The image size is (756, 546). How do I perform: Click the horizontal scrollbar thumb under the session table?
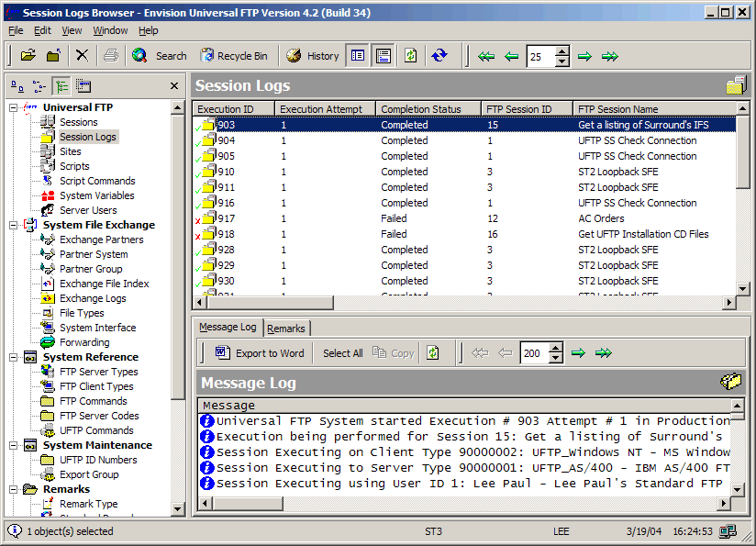pos(270,303)
